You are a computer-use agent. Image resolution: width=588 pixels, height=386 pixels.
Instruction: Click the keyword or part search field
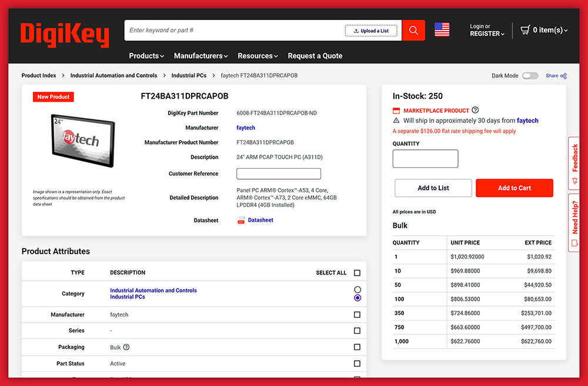tap(235, 31)
